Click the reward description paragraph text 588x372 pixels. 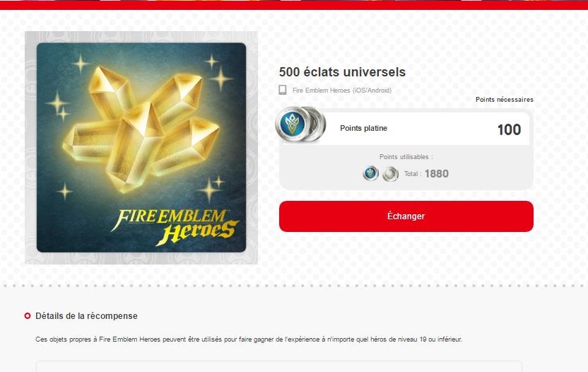click(249, 339)
